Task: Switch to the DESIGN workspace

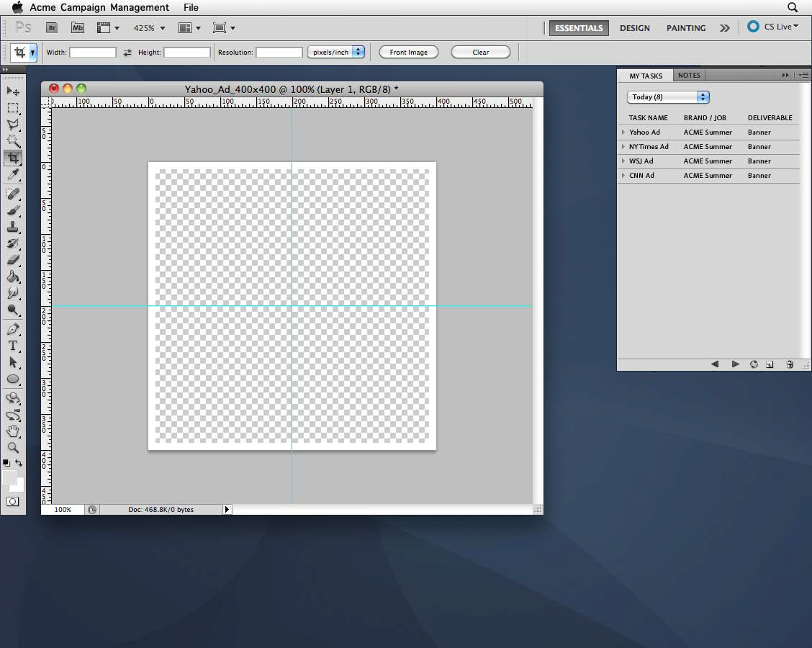Action: [635, 28]
